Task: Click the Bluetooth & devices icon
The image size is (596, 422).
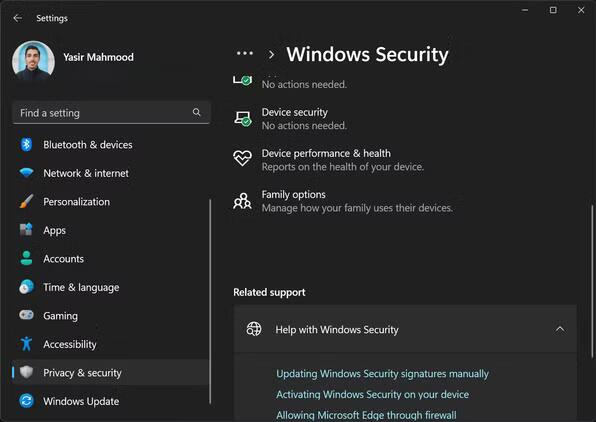Action: click(x=26, y=144)
